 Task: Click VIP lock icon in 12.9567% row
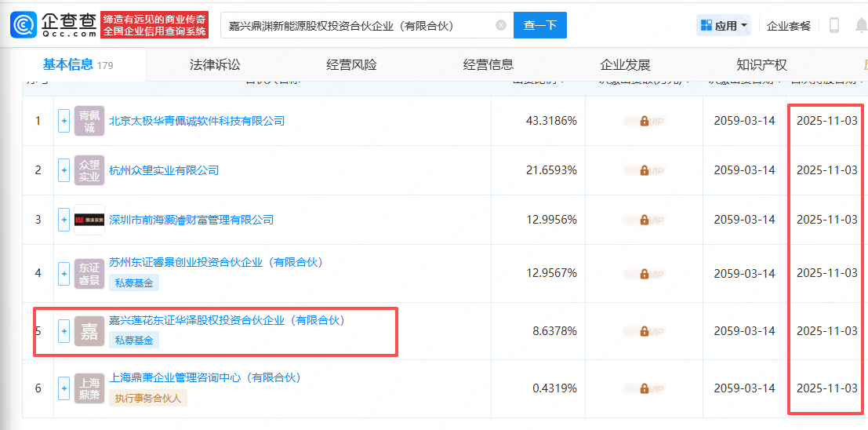(x=645, y=274)
